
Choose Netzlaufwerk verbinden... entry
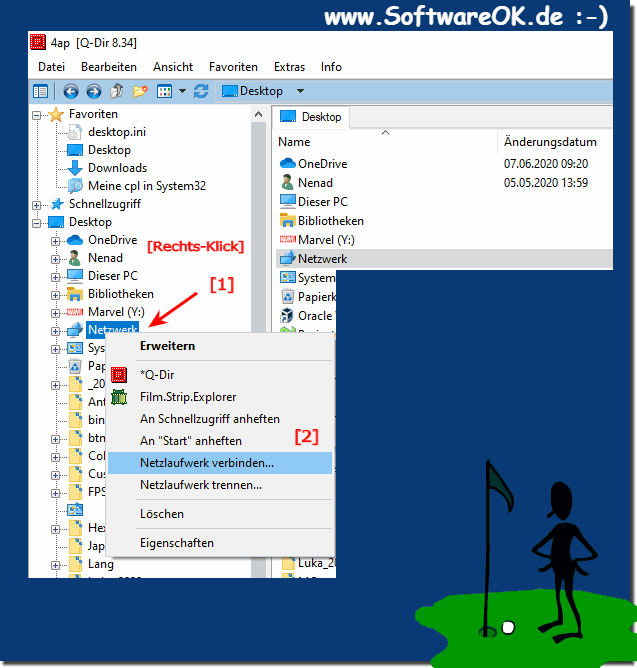pos(220,463)
